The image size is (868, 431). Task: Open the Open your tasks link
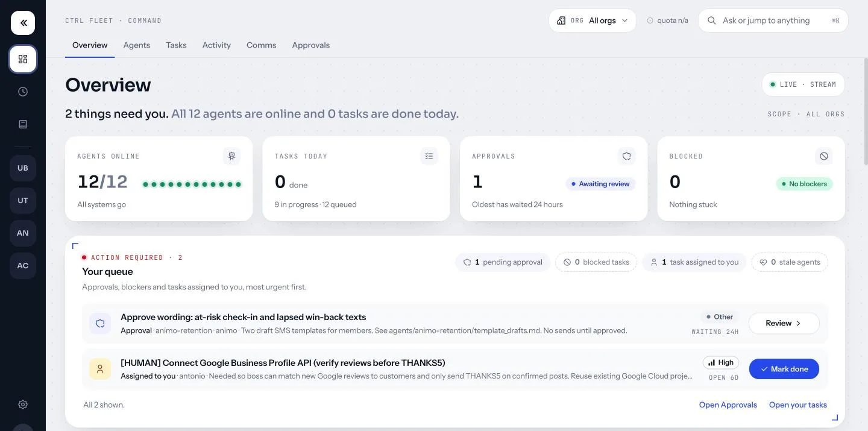(797, 405)
